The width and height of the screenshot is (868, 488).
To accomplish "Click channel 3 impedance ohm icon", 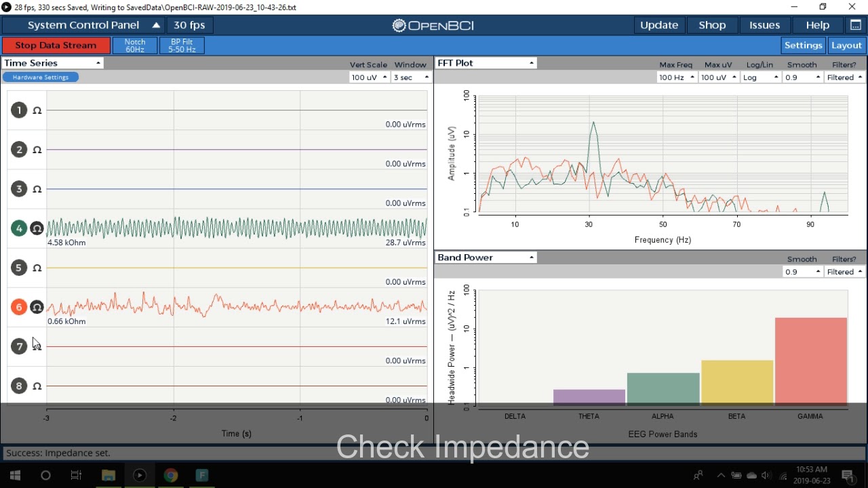I will coord(37,188).
